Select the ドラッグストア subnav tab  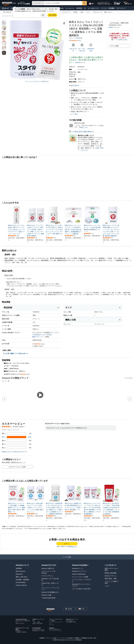click(7, 12)
